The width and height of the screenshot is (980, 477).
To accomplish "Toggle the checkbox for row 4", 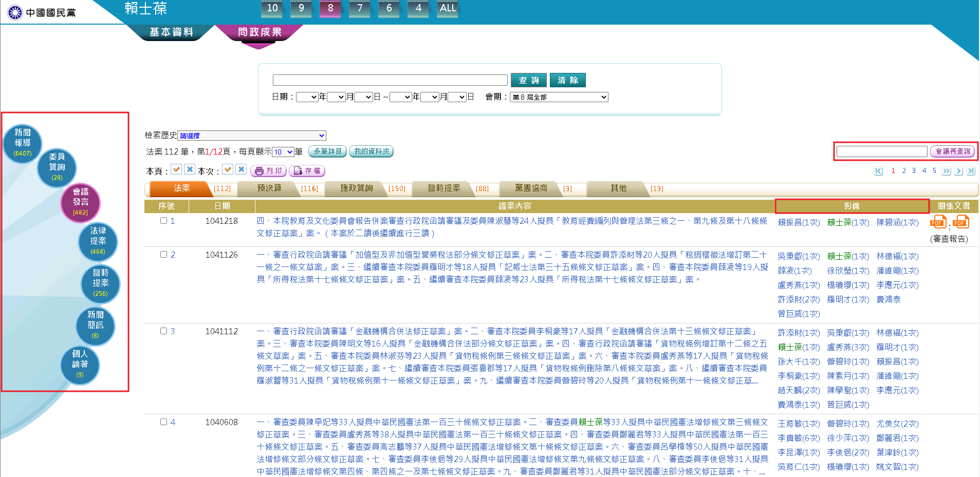I will [x=163, y=422].
